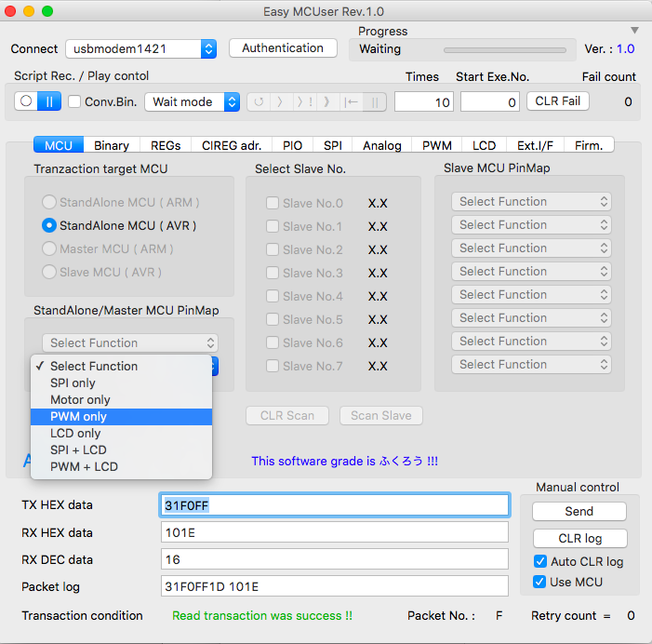Uncheck the Use MCU checkbox
Screen dimensions: 652x644
539,582
